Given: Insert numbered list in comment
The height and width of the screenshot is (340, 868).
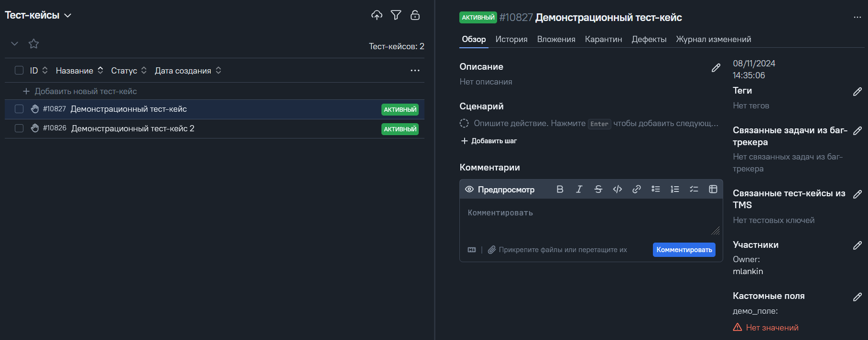Looking at the screenshot, I should click(674, 189).
